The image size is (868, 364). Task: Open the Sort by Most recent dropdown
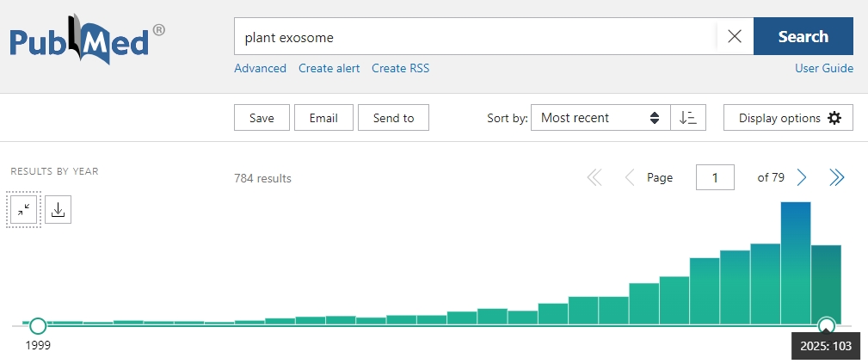pyautogui.click(x=600, y=118)
